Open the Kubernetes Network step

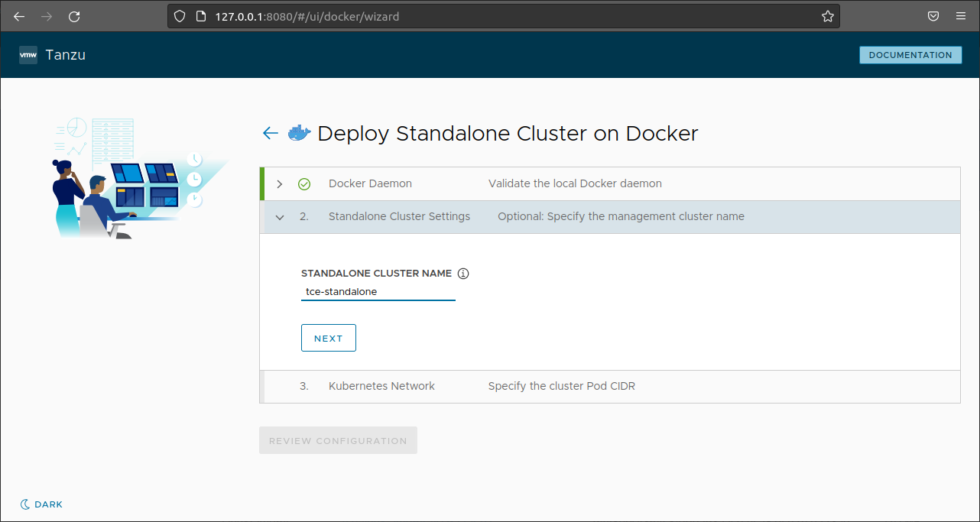pos(610,387)
